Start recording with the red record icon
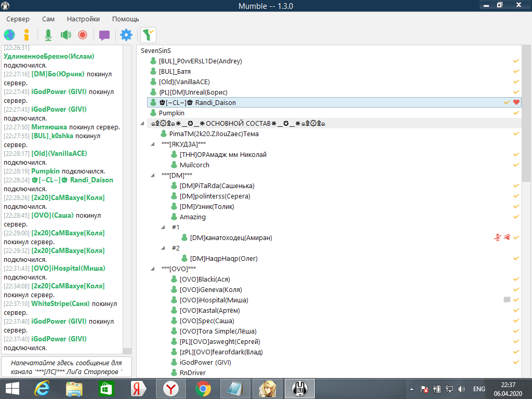Image resolution: width=532 pixels, height=399 pixels. [82, 35]
